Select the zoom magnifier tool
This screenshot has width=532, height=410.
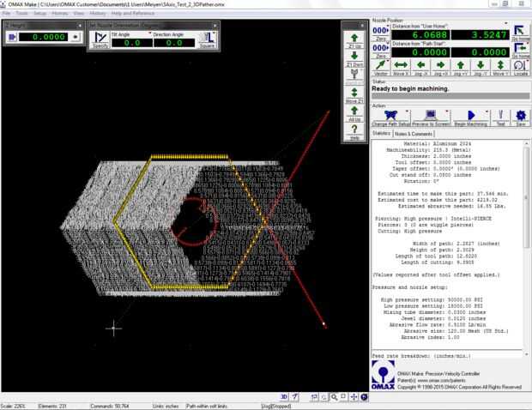click(334, 396)
